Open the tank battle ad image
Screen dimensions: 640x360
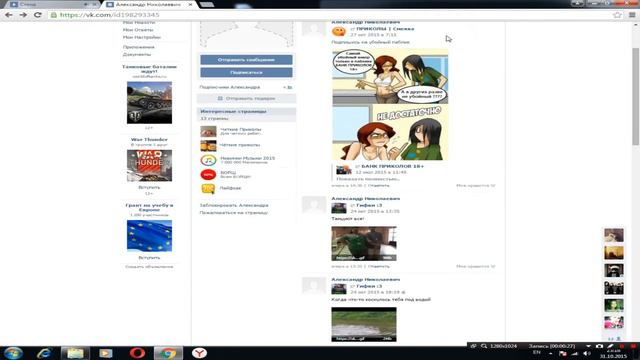(x=149, y=102)
